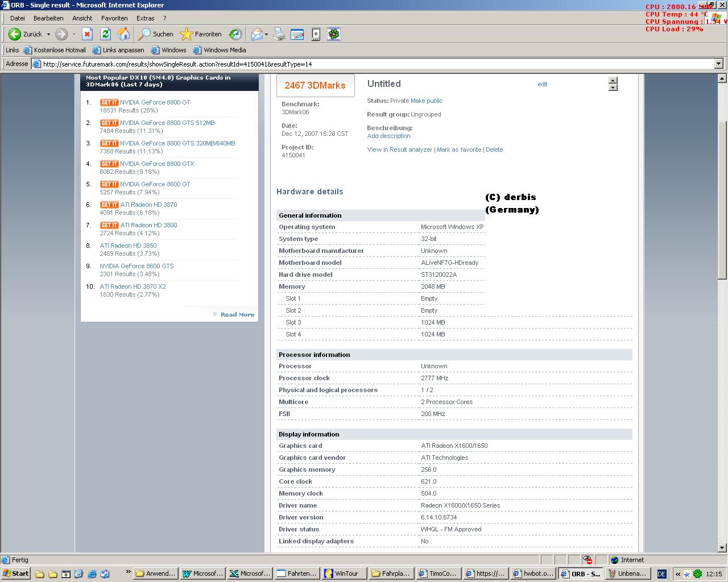Click GET IT badge for Radeon HD 3870
The height and width of the screenshot is (582, 728).
coord(109,205)
